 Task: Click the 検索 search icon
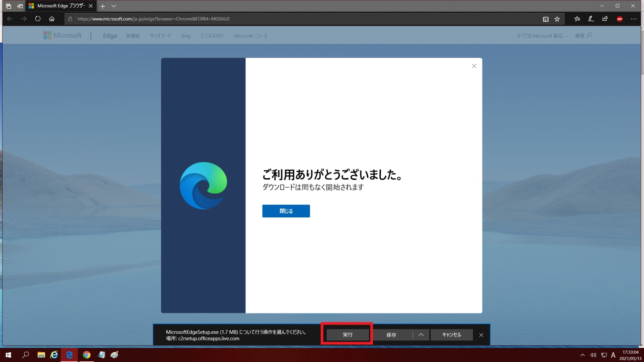pyautogui.click(x=584, y=36)
